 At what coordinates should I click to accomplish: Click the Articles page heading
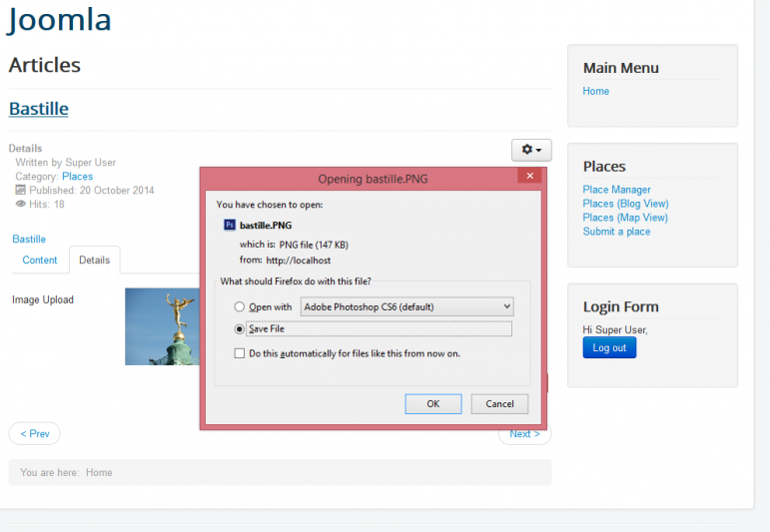[45, 65]
